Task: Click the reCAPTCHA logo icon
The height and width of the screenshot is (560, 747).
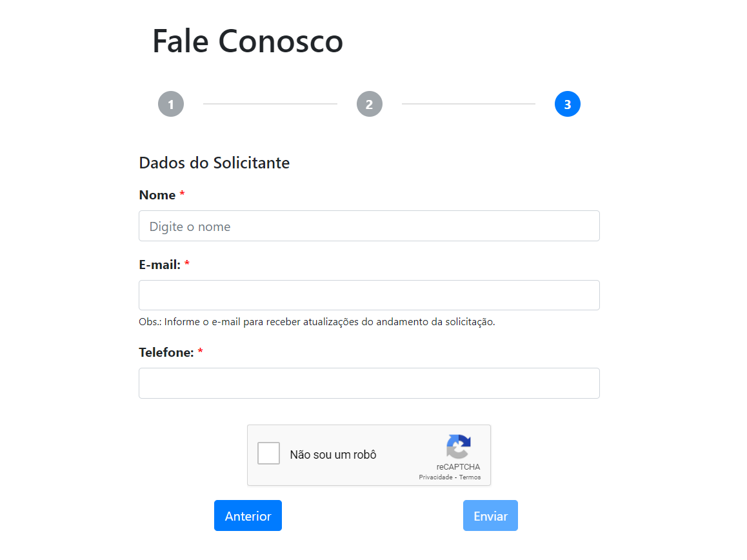Action: (x=458, y=446)
